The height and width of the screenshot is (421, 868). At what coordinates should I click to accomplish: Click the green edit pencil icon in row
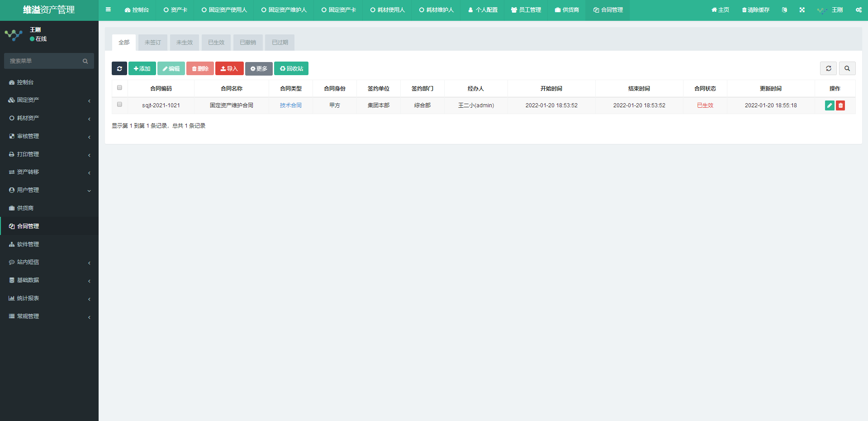[829, 105]
